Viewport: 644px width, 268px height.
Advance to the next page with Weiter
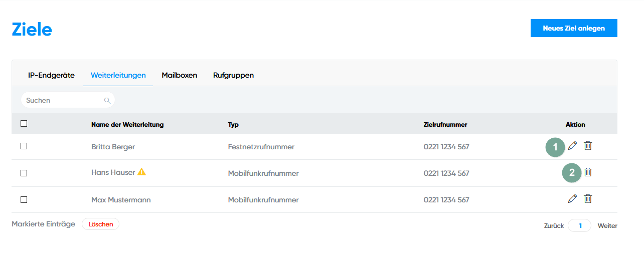[x=607, y=226]
